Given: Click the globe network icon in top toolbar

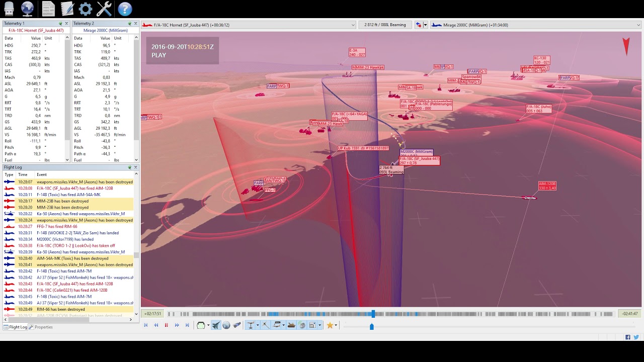Looking at the screenshot, I should (x=27, y=9).
